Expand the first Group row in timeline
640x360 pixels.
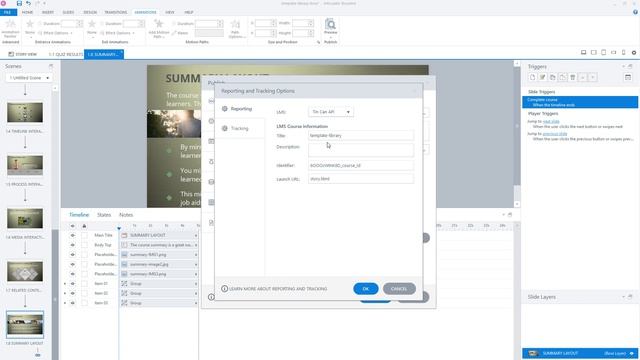[65, 284]
